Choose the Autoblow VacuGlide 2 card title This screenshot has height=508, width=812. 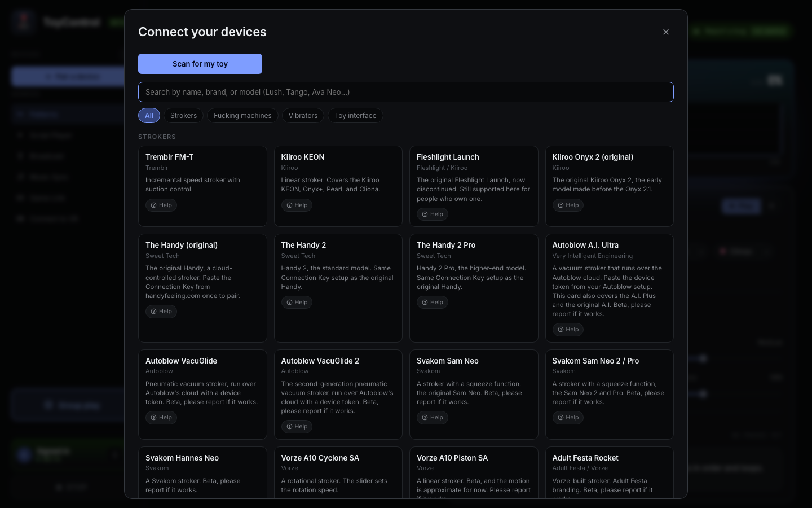[320, 361]
